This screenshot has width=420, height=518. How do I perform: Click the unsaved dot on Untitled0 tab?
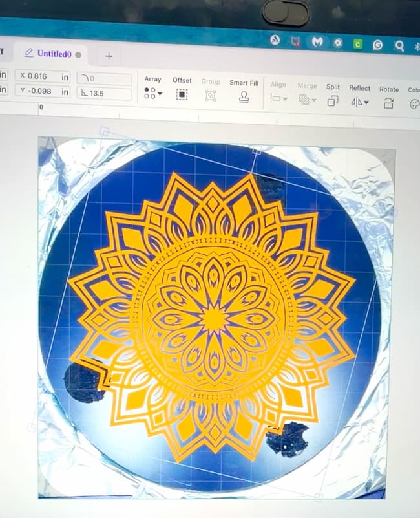[x=78, y=55]
